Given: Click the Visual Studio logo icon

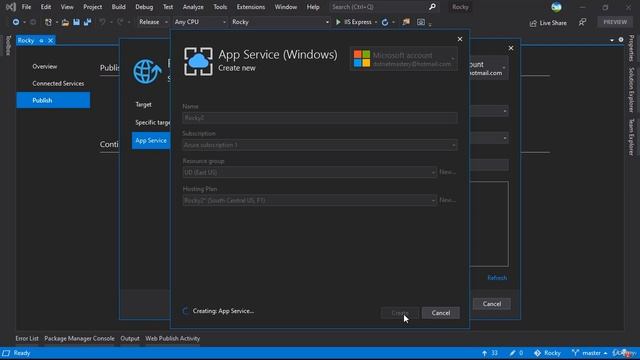Looking at the screenshot, I should pos(10,7).
